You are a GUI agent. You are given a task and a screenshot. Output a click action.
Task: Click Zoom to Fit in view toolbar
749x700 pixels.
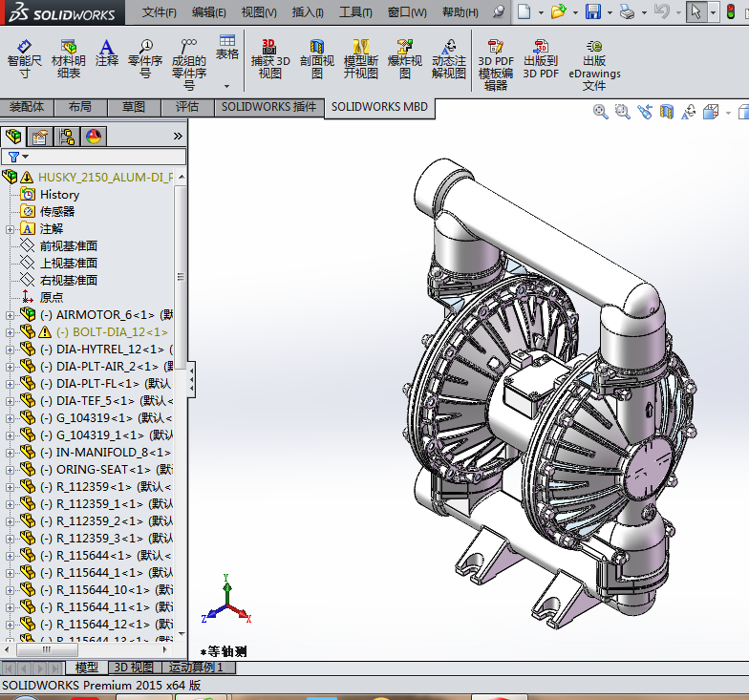pos(600,112)
